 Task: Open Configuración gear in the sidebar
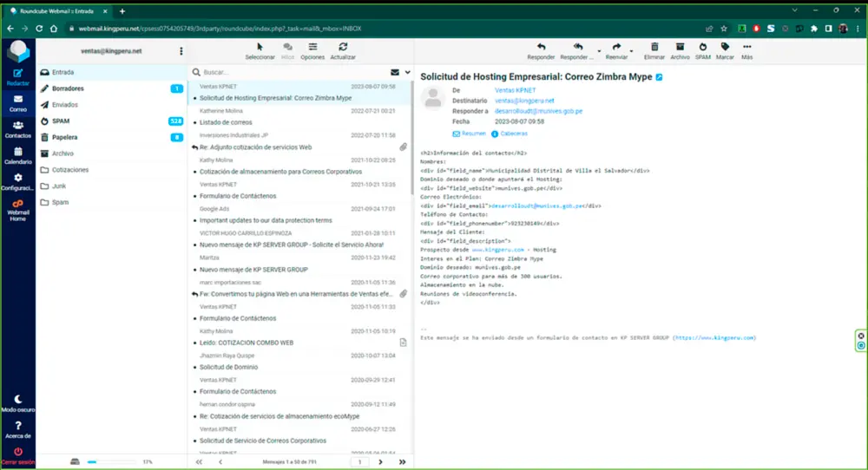17,182
